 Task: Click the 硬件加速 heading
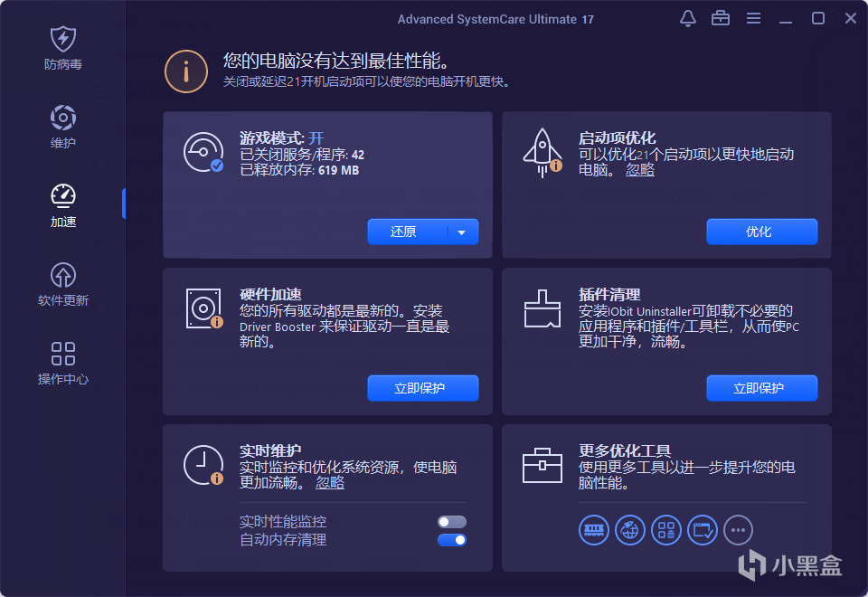tap(270, 294)
